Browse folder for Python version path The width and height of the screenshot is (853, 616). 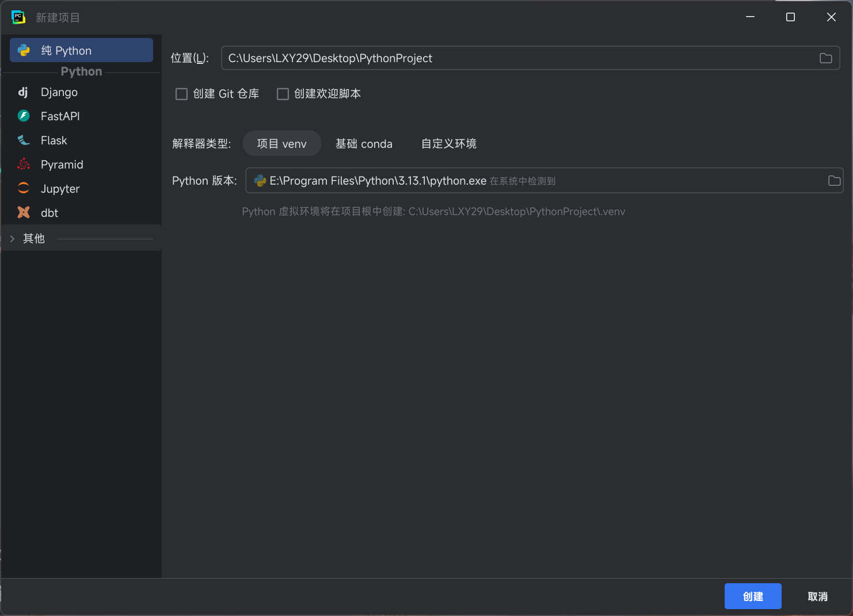(x=834, y=181)
